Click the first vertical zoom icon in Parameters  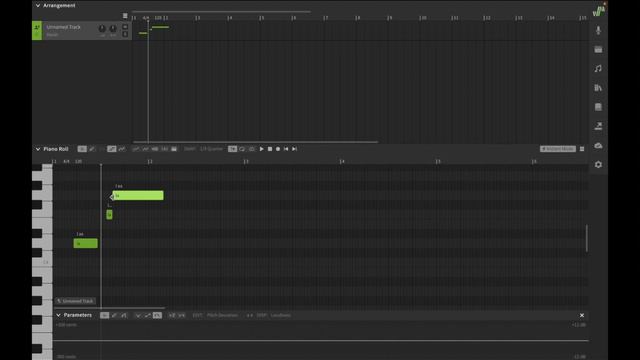tap(172, 315)
